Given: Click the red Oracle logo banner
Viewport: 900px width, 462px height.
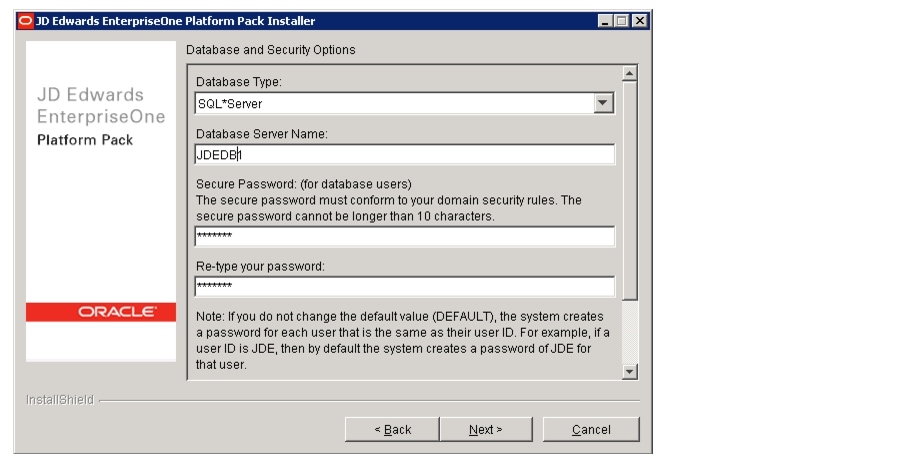Looking at the screenshot, I should [x=101, y=312].
